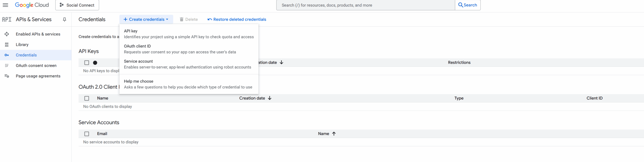644x162 pixels.
Task: Select all OAuth 2.0 clients checkbox
Action: (87, 98)
